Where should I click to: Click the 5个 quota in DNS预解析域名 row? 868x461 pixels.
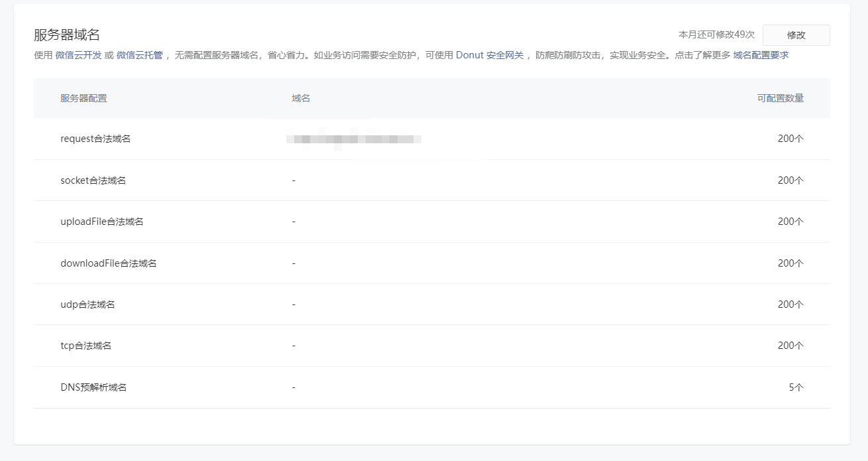(796, 387)
